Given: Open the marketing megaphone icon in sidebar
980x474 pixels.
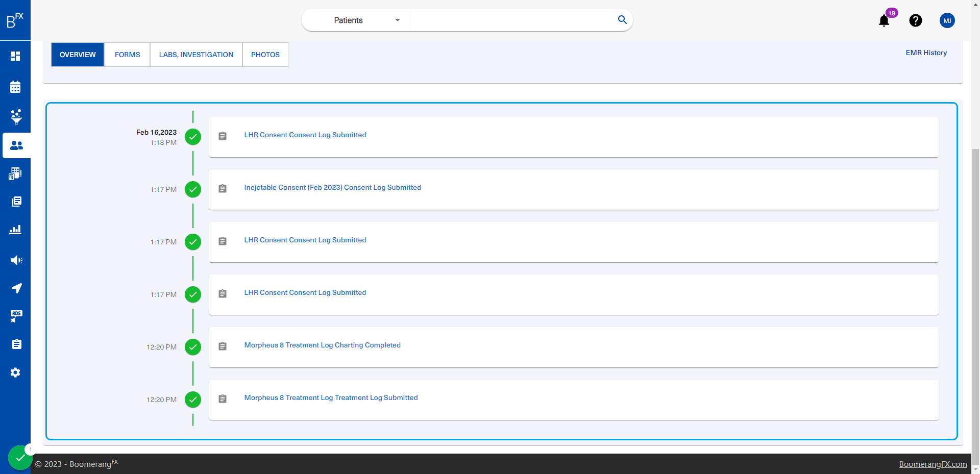Looking at the screenshot, I should [x=16, y=260].
